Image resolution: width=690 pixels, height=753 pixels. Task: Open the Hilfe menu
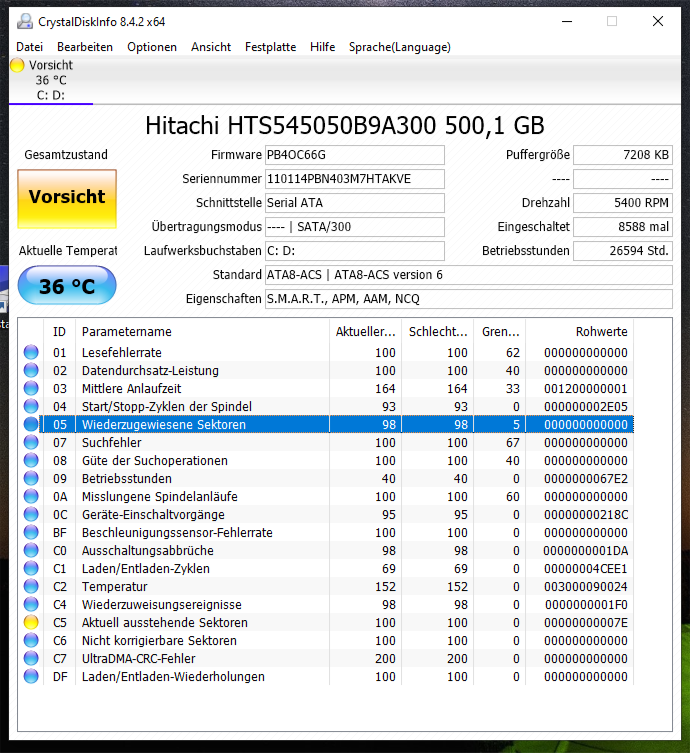[x=322, y=47]
